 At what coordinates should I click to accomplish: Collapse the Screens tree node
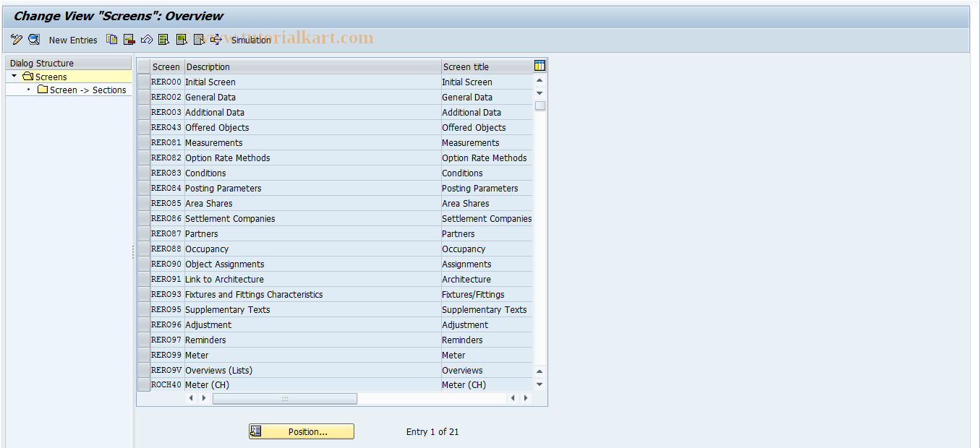14,76
